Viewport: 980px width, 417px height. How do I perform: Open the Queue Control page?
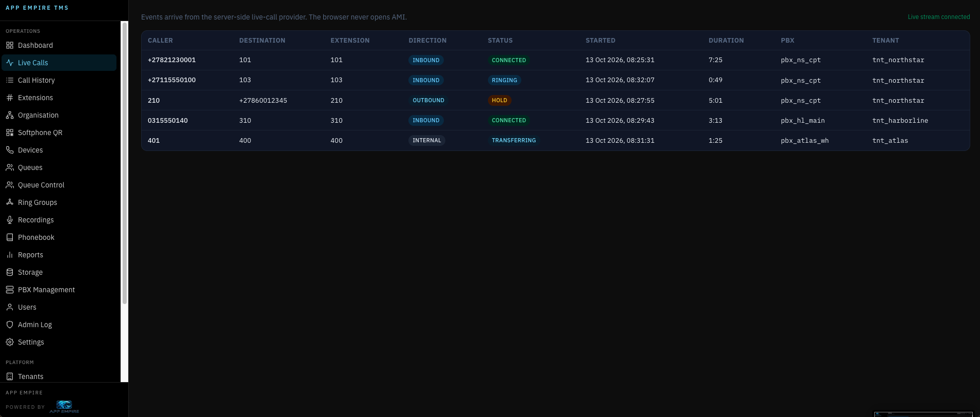[x=59, y=185]
